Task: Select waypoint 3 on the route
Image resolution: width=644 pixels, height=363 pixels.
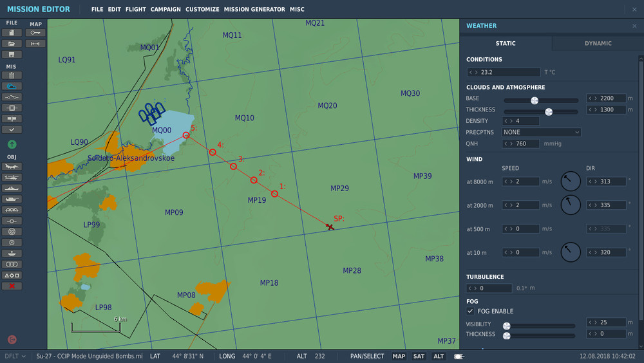Action: coord(233,166)
